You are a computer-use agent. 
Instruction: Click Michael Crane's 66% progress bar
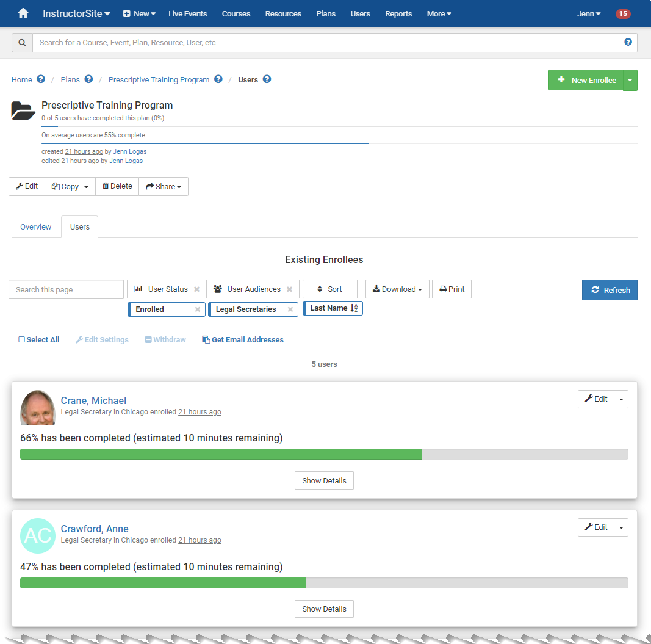pos(324,454)
